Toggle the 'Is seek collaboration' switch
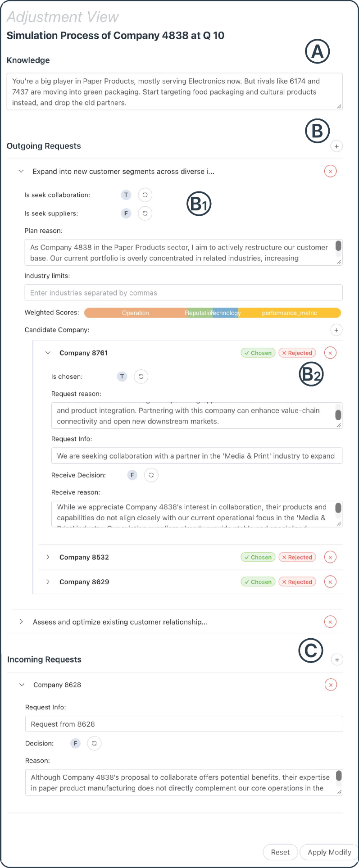359x868 pixels. coord(145,195)
